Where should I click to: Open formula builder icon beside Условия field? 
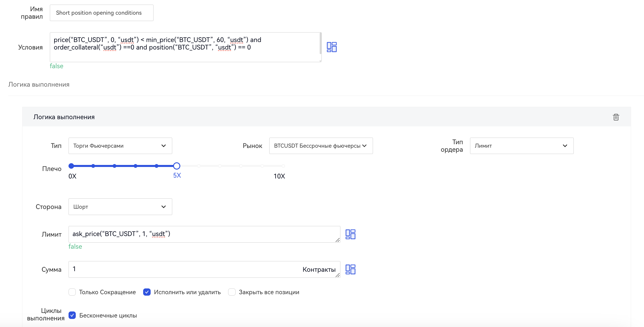coord(332,47)
